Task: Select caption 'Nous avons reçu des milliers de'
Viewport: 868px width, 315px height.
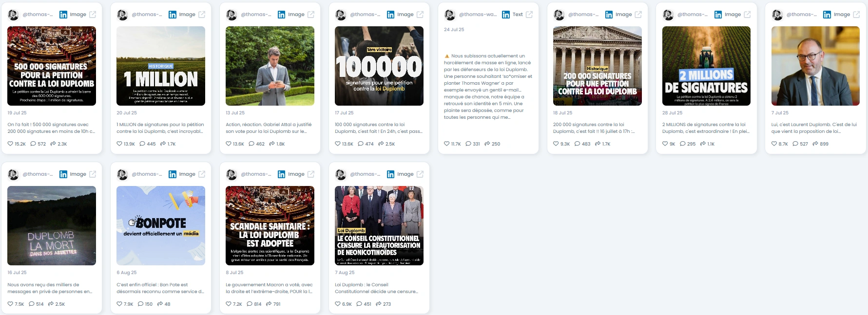Action: [x=43, y=285]
